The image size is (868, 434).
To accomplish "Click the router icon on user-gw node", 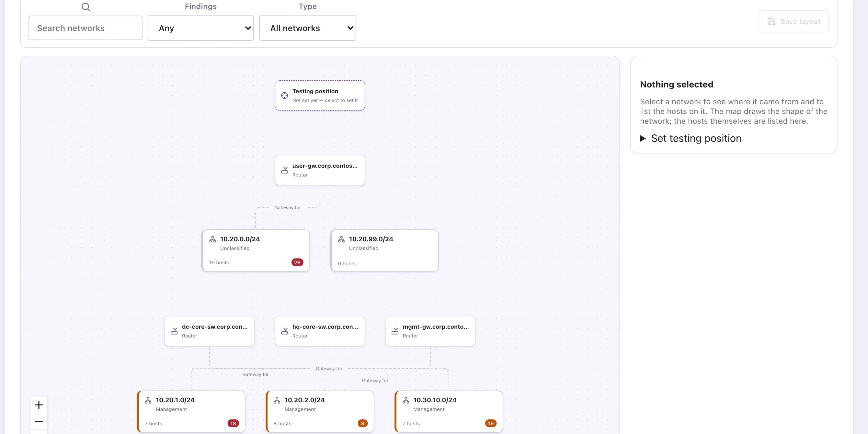I will point(284,170).
